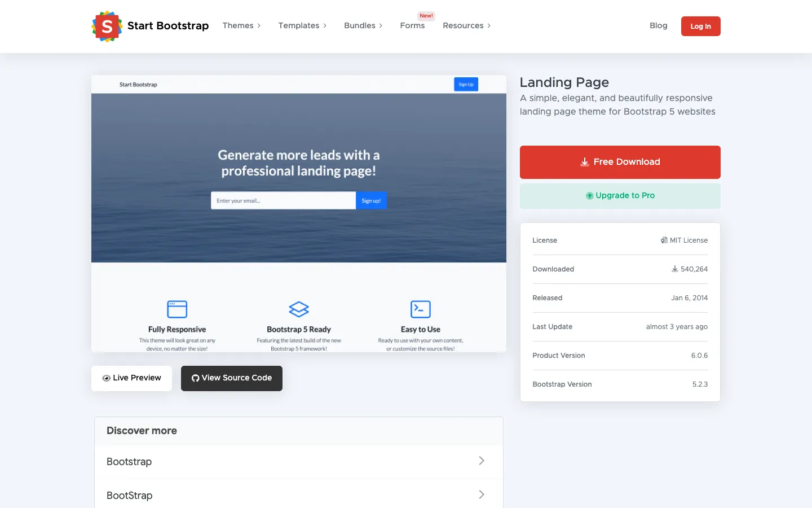
Task: Click the Landing Page heading
Action: 564,82
